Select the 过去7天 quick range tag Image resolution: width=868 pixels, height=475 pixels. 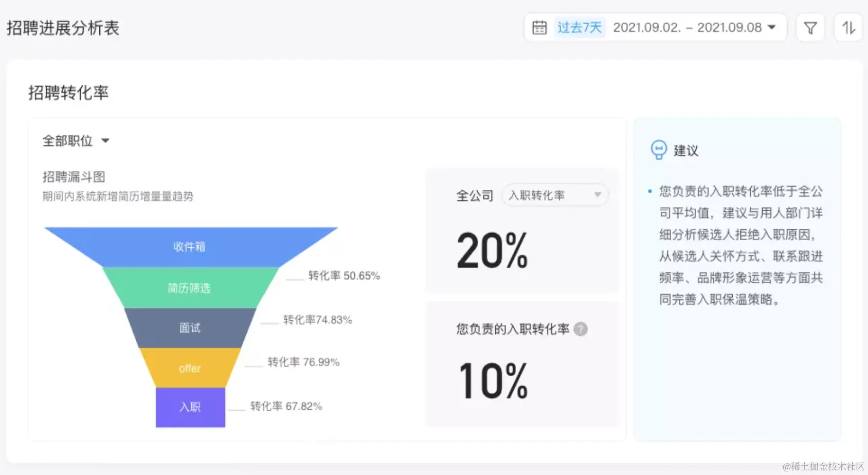579,27
